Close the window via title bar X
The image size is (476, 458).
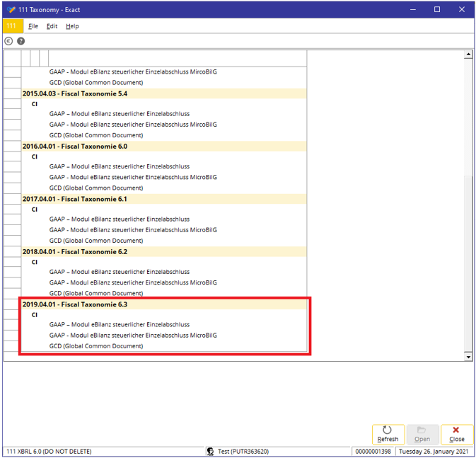(461, 9)
